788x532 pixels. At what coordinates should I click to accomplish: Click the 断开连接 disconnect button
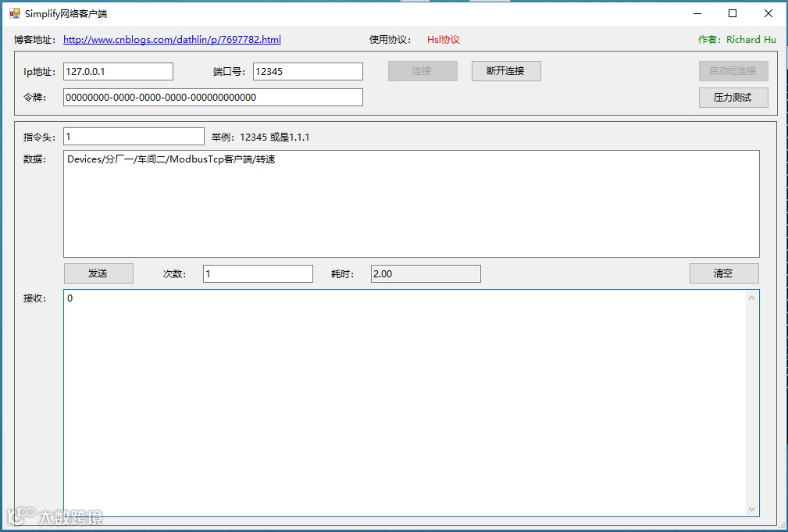[506, 71]
